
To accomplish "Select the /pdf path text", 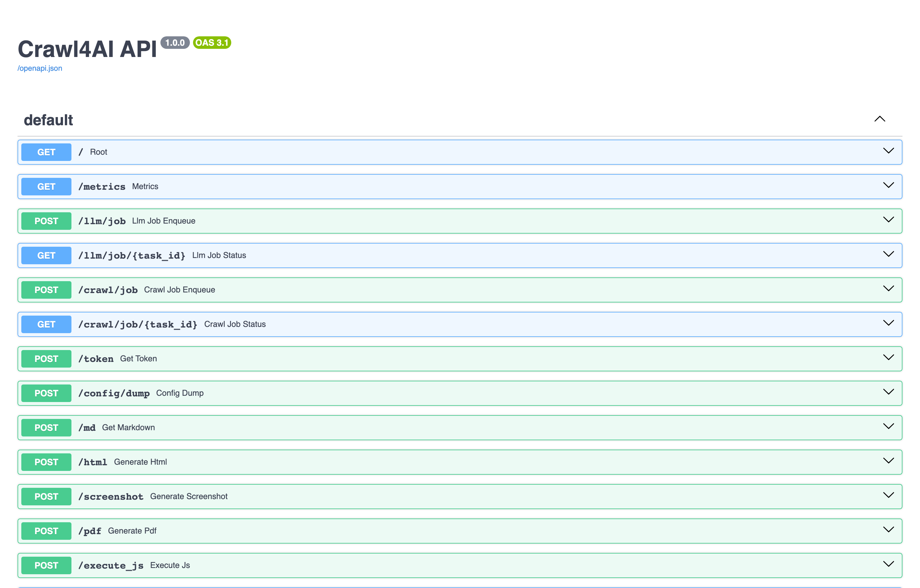I will pos(90,531).
